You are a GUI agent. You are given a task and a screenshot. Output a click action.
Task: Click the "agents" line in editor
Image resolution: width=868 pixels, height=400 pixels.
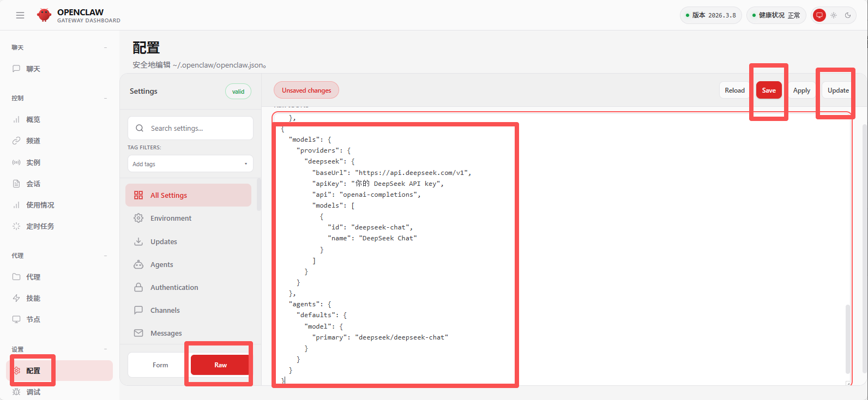(x=310, y=304)
